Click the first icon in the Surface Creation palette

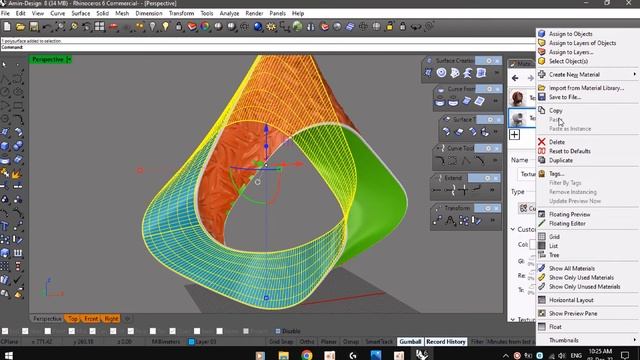pos(428,73)
